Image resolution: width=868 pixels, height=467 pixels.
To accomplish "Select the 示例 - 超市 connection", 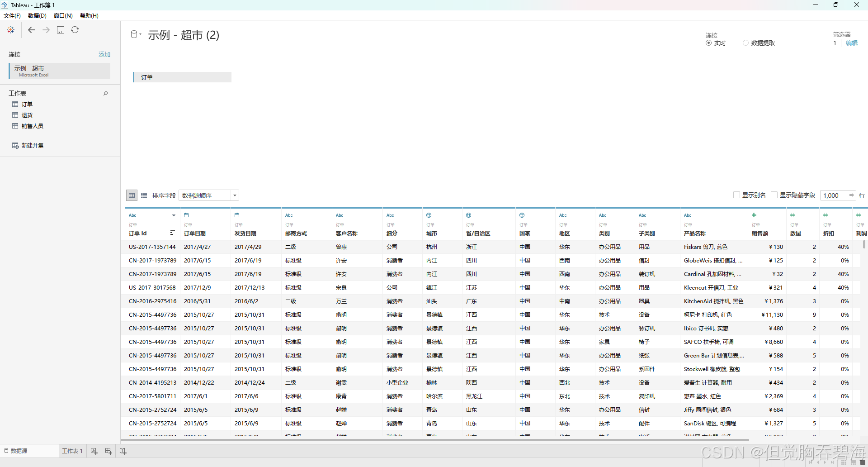I will pyautogui.click(x=59, y=71).
